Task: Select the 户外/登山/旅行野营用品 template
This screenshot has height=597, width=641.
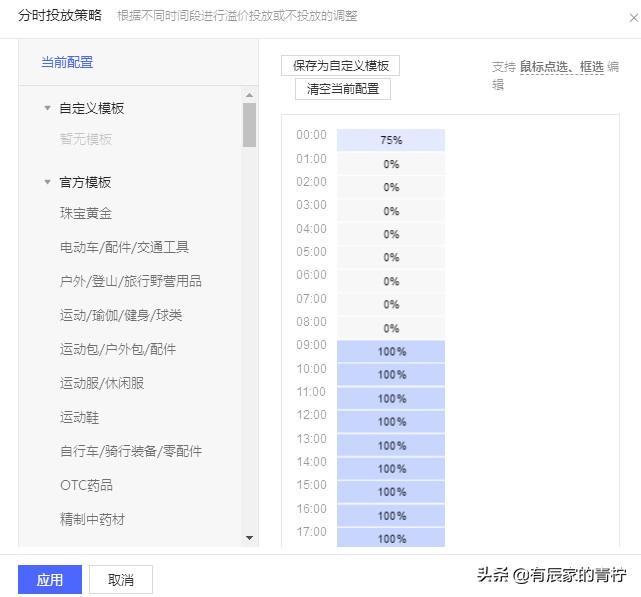Action: (x=130, y=281)
